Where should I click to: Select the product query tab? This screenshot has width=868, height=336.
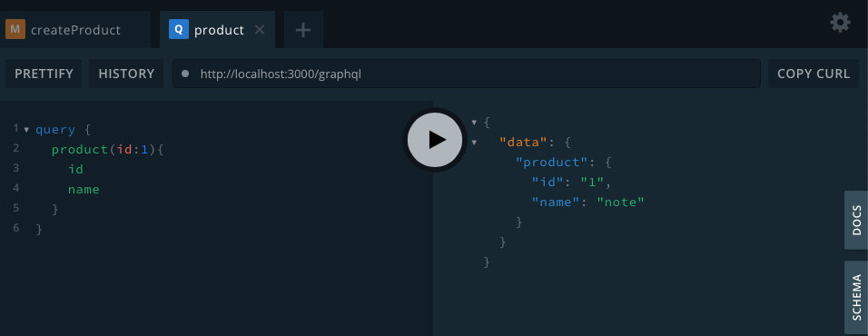tap(217, 30)
